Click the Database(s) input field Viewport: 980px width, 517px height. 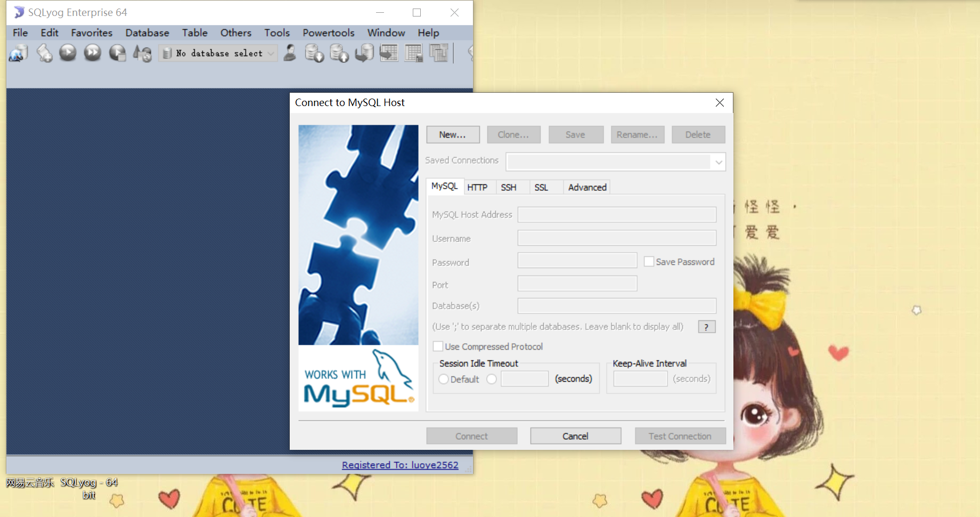[617, 306]
